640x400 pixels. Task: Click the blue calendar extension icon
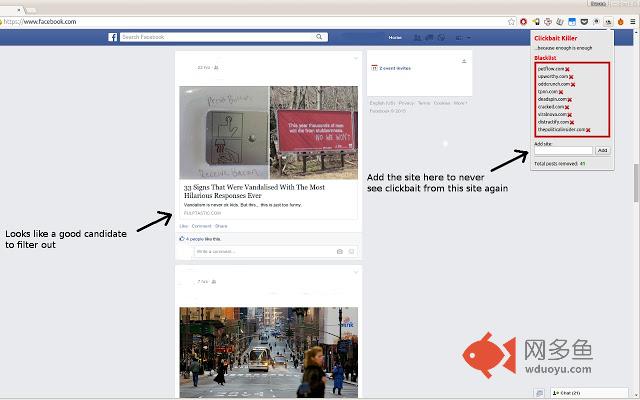[x=572, y=22]
